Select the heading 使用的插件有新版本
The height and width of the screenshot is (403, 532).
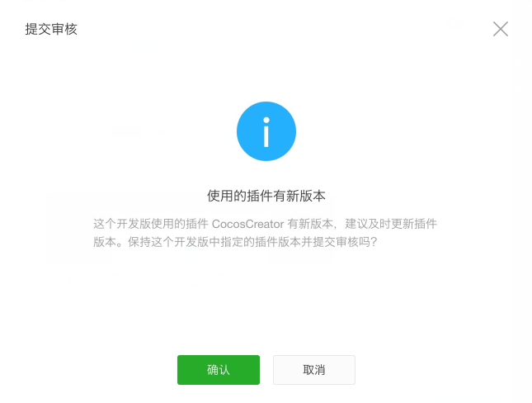(266, 196)
